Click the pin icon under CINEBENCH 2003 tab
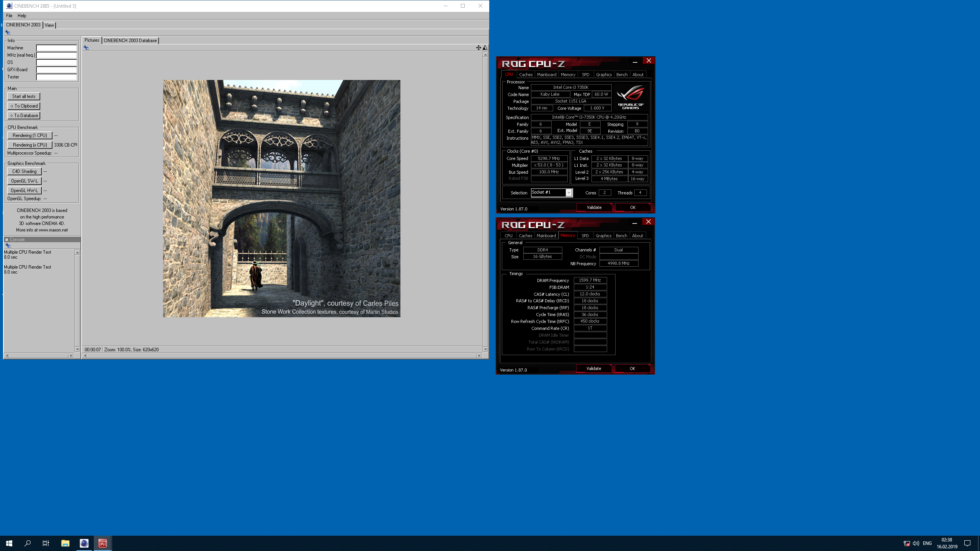Image resolution: width=980 pixels, height=551 pixels. 8,33
